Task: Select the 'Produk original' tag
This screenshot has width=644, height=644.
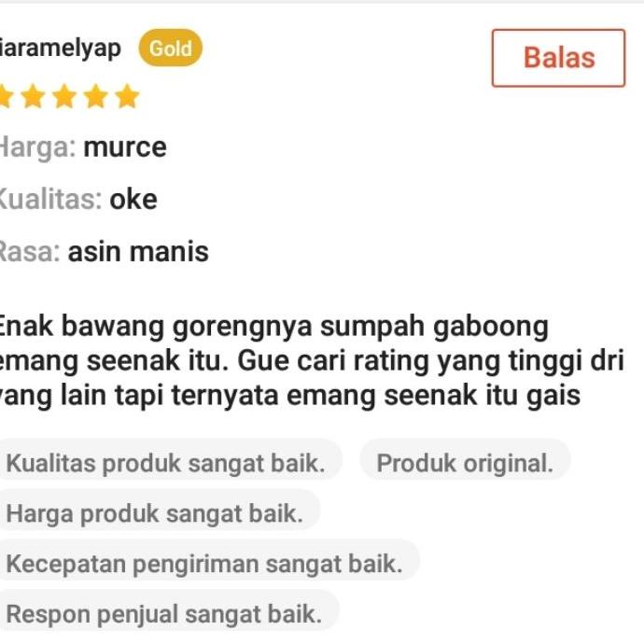Action: (x=465, y=463)
